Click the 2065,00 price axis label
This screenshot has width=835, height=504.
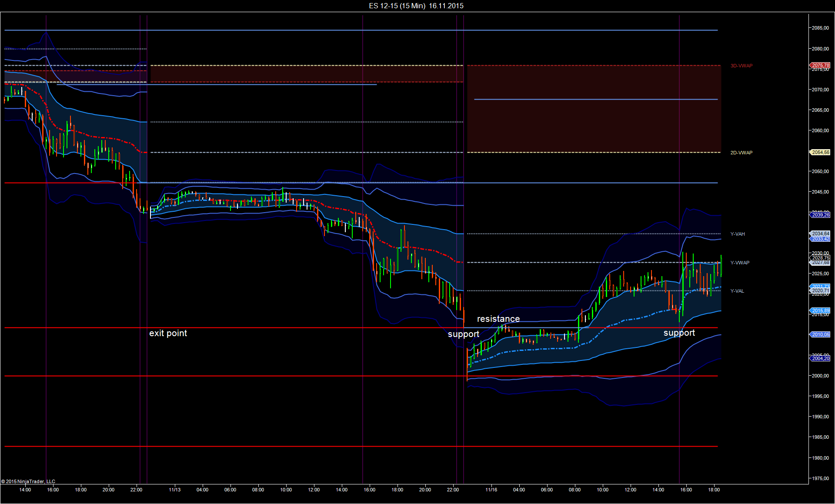click(x=820, y=110)
